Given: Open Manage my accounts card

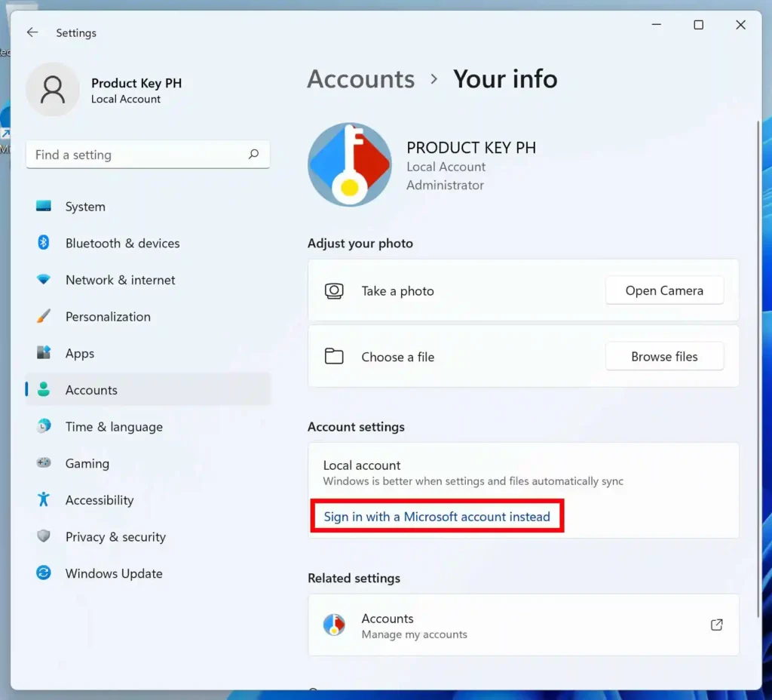Looking at the screenshot, I should pos(523,625).
